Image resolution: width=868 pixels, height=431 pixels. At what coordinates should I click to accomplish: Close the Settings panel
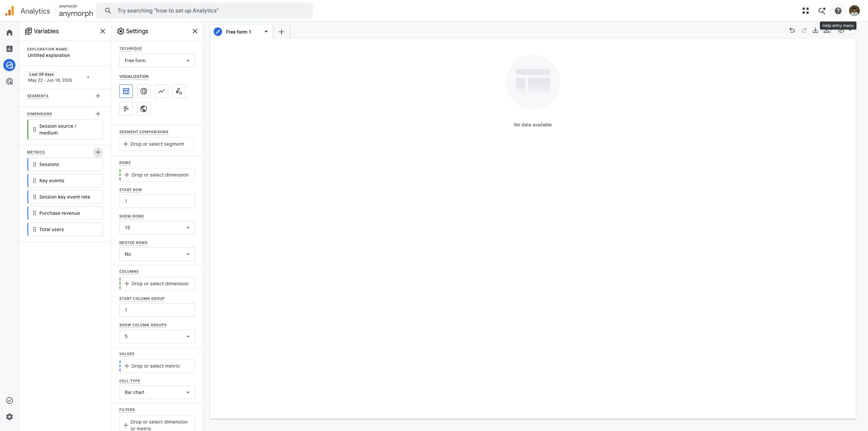[x=195, y=31]
